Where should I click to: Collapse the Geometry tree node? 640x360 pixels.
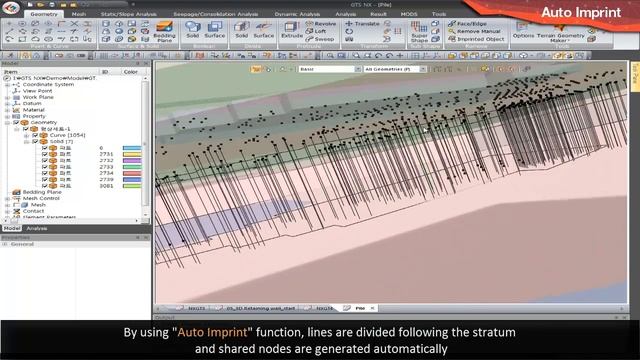(7, 122)
